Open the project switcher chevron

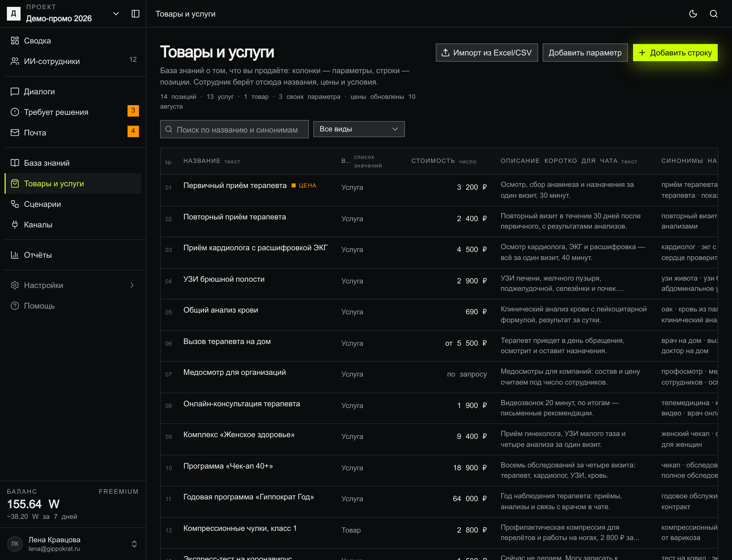(x=116, y=14)
